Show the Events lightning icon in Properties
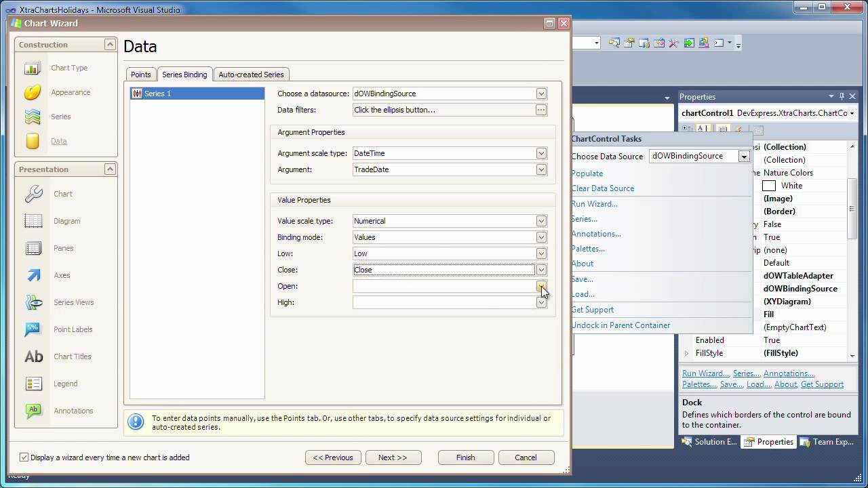The image size is (868, 488). [739, 129]
